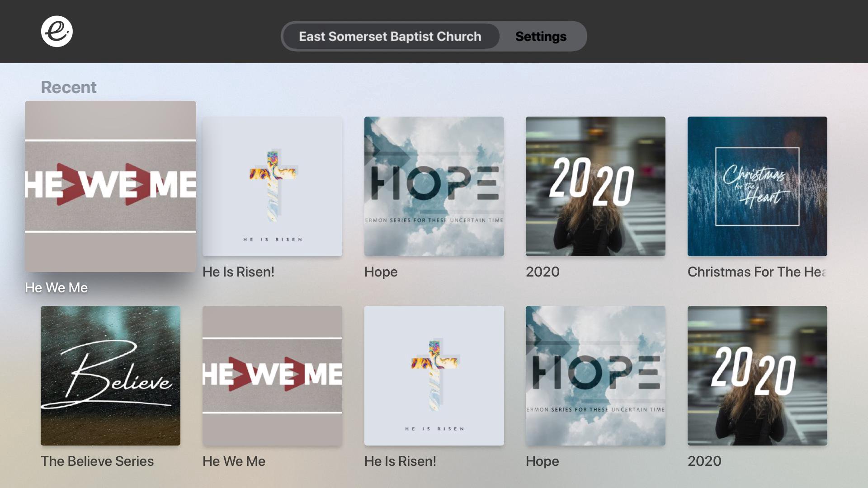Screen dimensions: 868x488
Task: Select the focused He We Me thumbnail
Action: pos(110,186)
